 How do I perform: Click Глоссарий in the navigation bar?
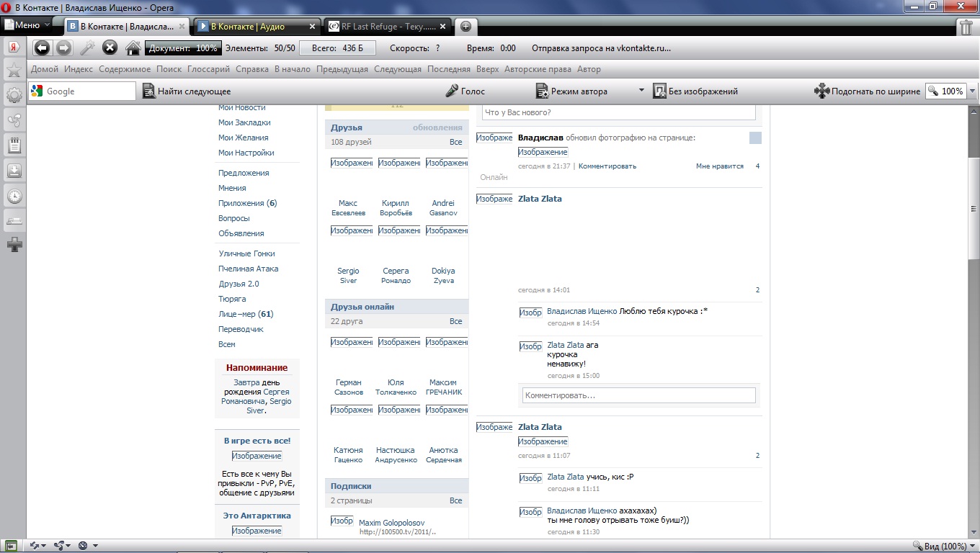click(208, 69)
